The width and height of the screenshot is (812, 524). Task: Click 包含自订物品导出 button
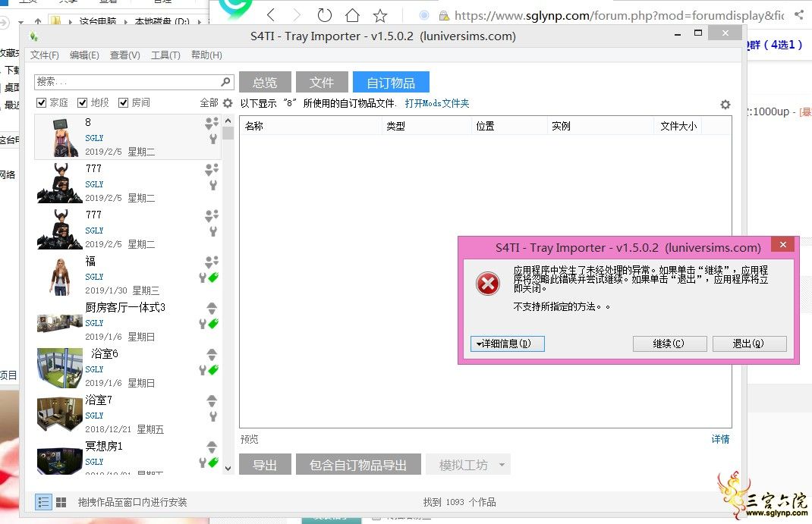(358, 465)
